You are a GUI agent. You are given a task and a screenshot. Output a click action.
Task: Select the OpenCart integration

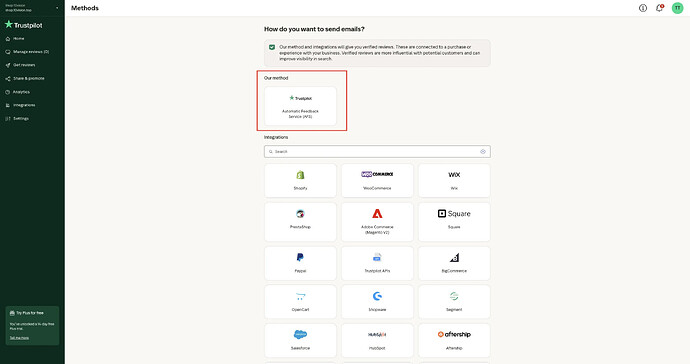click(300, 302)
